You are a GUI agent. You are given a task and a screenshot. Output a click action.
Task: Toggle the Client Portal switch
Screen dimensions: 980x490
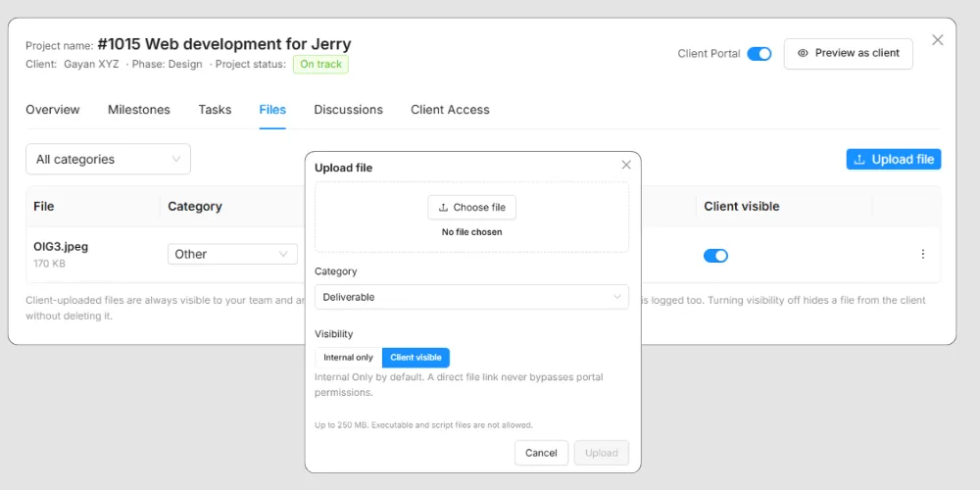point(759,54)
